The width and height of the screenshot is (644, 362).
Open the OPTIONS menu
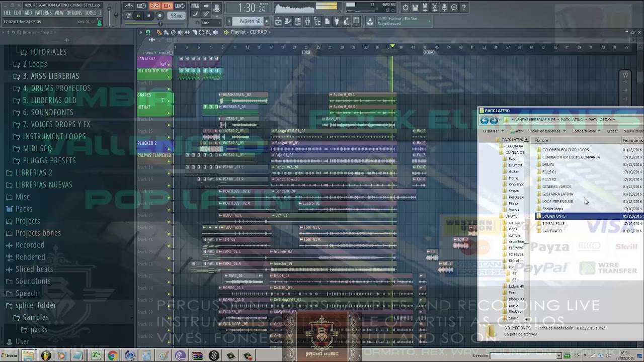74,13
